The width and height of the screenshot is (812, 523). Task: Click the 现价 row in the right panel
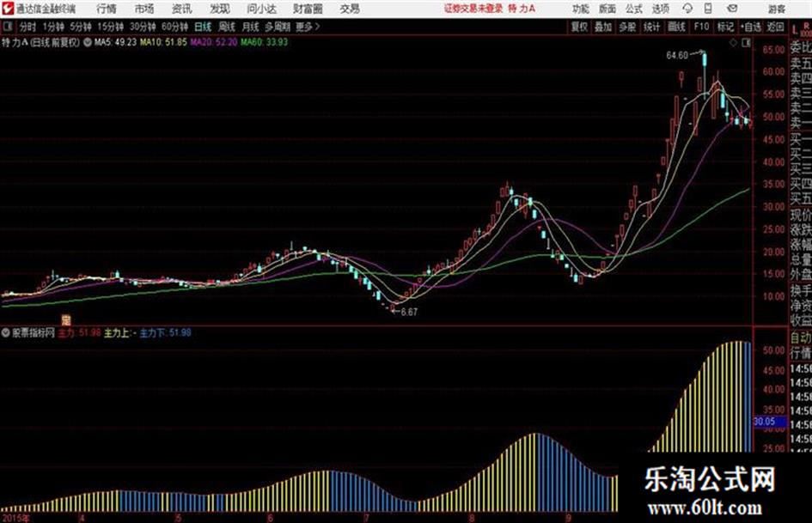[x=801, y=215]
